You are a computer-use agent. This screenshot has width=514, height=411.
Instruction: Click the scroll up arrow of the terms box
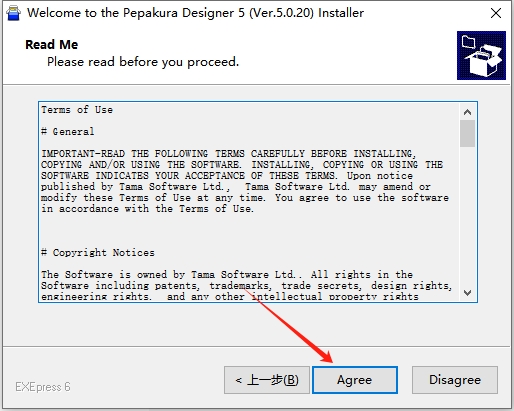coord(467,112)
